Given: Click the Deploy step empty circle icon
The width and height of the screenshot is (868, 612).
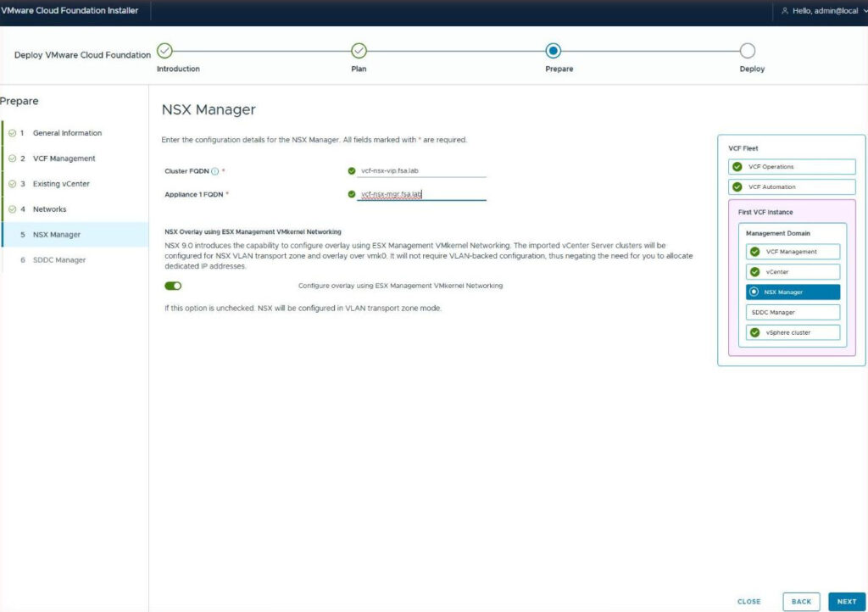Looking at the screenshot, I should [x=748, y=51].
